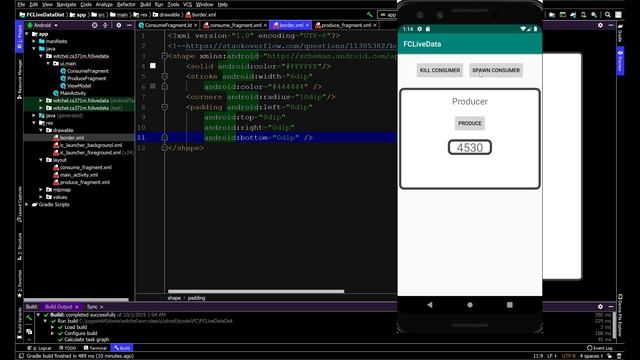
Task: Collapse the layout folder
Action: tap(41, 160)
